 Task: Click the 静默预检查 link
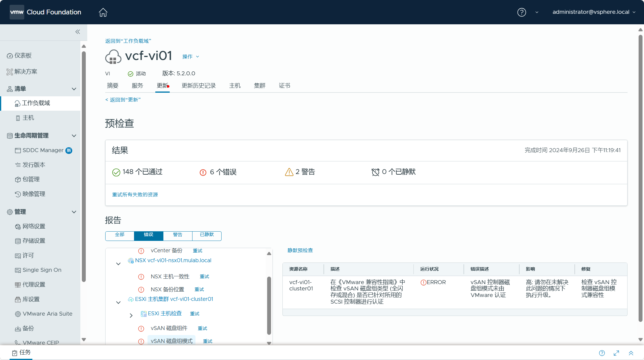[x=300, y=250]
